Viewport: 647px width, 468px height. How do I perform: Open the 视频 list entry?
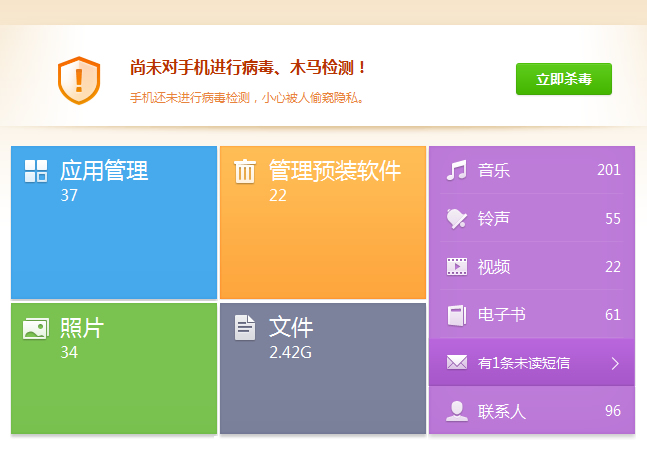tap(532, 267)
